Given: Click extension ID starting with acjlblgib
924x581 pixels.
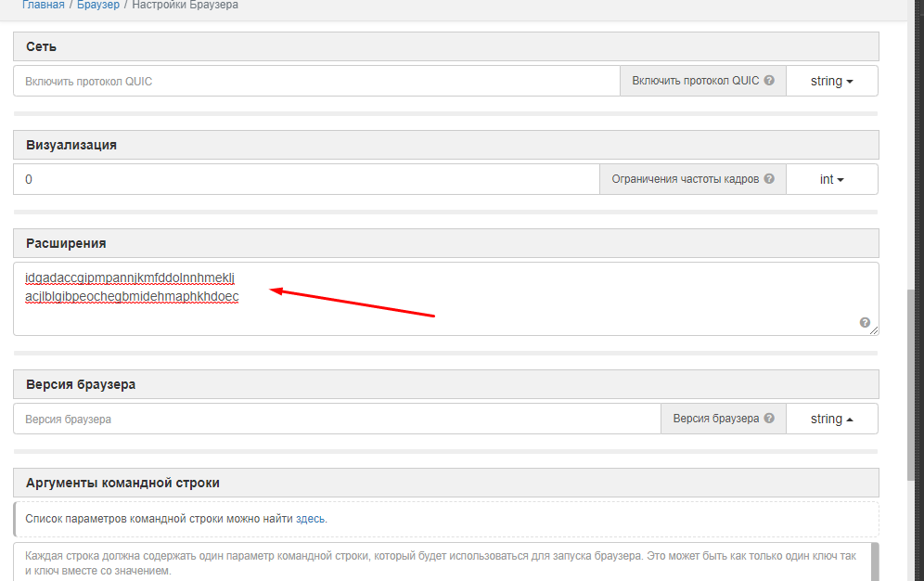Looking at the screenshot, I should pyautogui.click(x=132, y=297).
